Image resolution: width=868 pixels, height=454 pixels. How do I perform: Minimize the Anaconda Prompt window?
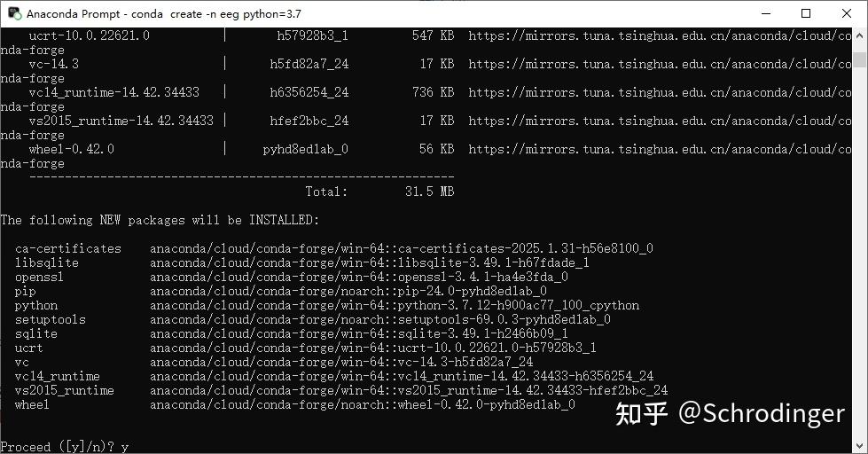765,13
